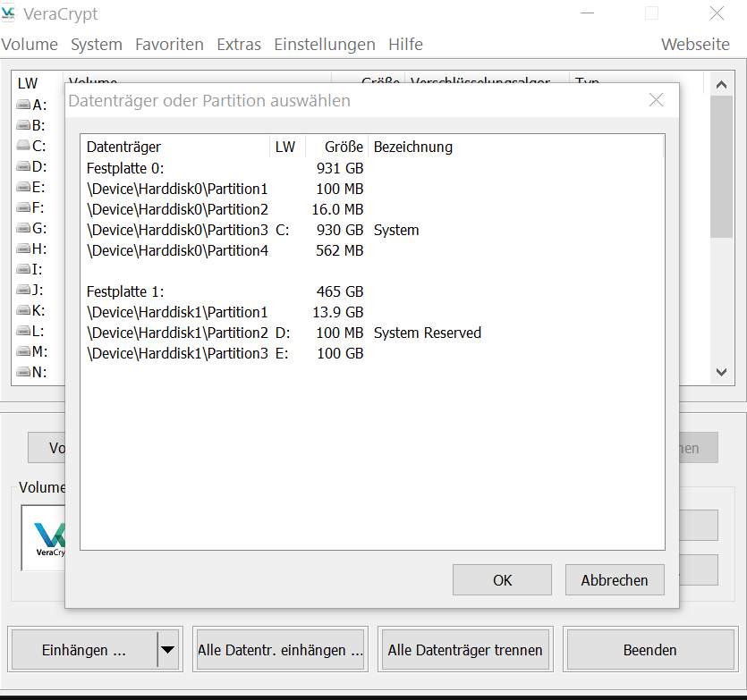Click the L: drive slot icon

(x=23, y=331)
